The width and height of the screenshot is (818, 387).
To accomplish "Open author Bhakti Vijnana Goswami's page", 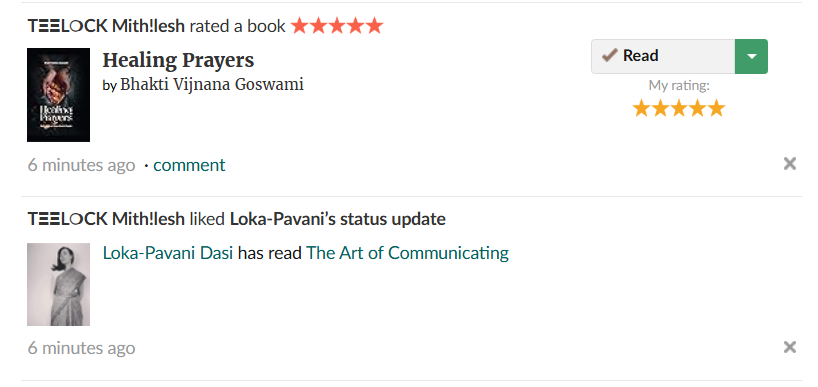I will [x=212, y=84].
